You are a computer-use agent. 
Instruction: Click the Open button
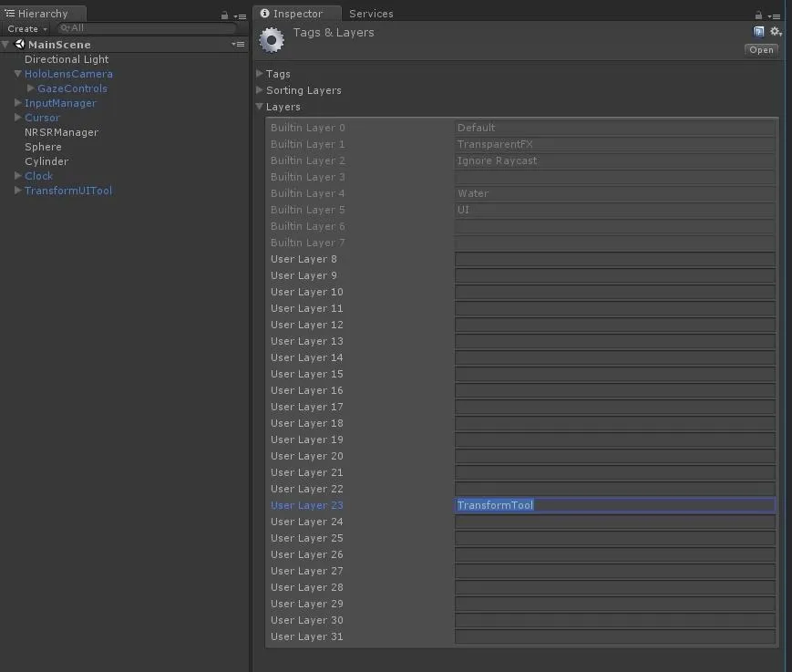(761, 50)
